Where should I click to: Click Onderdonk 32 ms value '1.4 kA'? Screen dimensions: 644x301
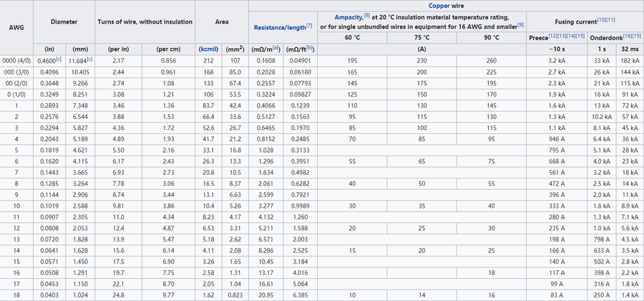(x=630, y=295)
